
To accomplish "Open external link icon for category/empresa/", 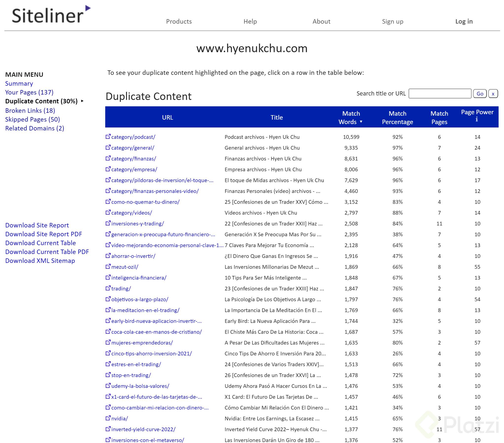I will pyautogui.click(x=108, y=169).
